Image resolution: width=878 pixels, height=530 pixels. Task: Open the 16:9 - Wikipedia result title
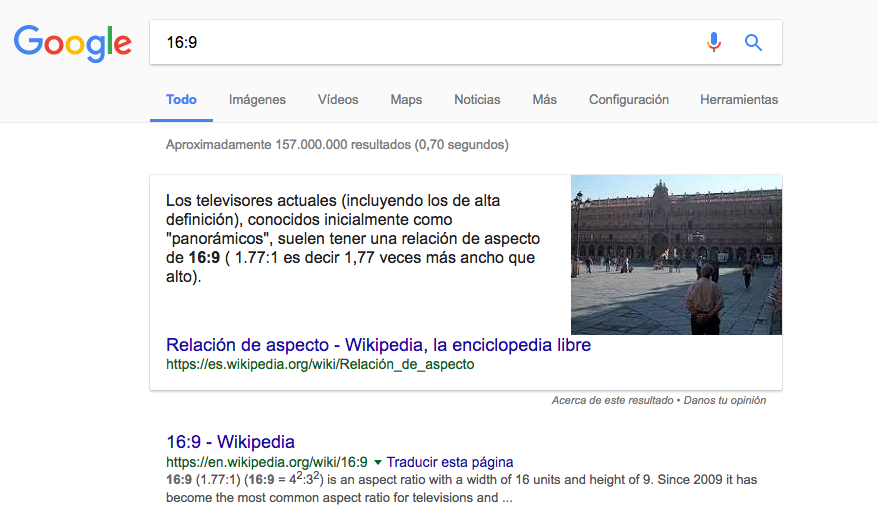[230, 442]
